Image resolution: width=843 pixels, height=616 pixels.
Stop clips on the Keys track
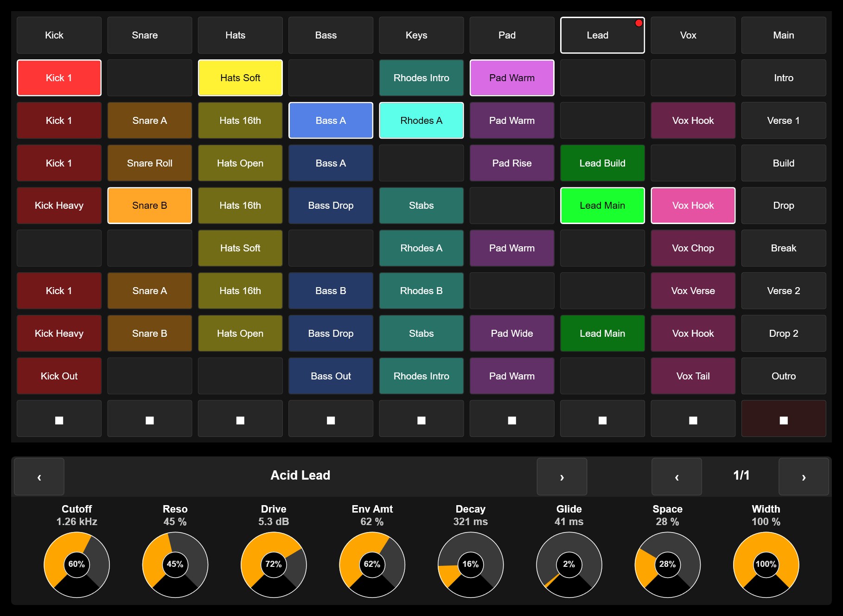pyautogui.click(x=421, y=418)
